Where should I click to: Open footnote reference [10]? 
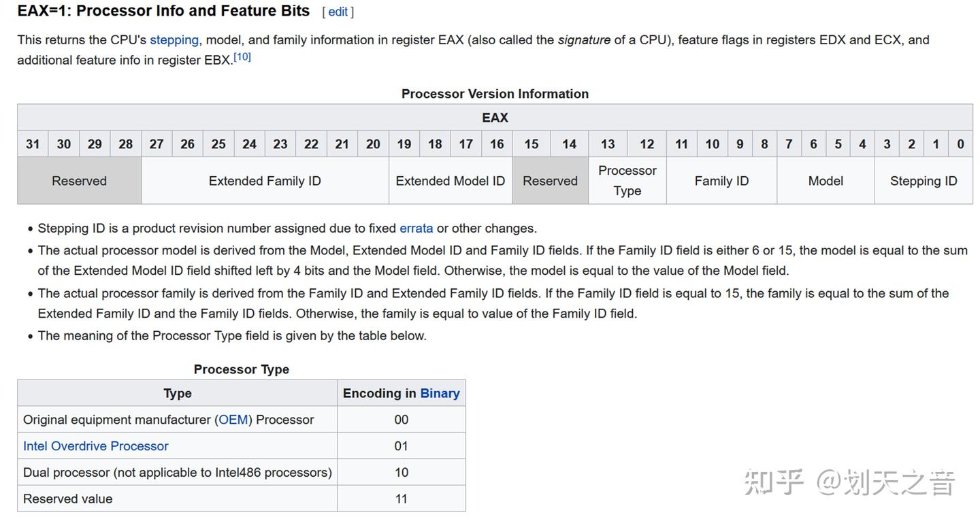pos(242,57)
